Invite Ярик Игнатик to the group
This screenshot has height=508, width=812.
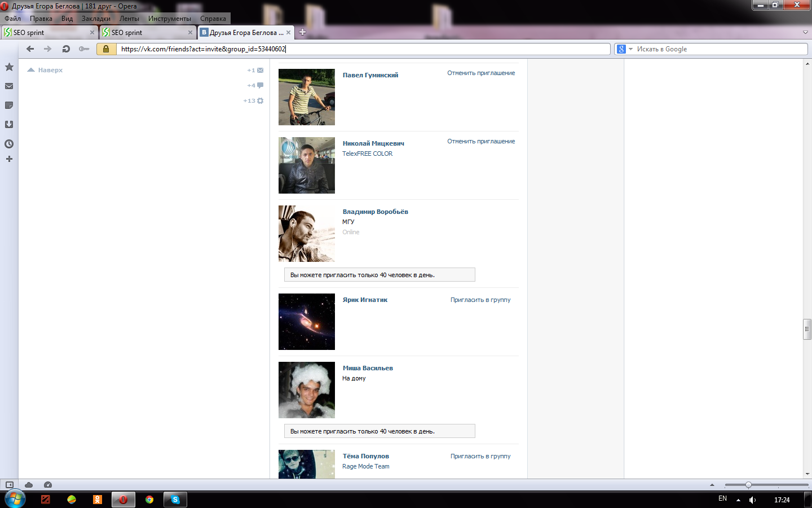tap(480, 300)
